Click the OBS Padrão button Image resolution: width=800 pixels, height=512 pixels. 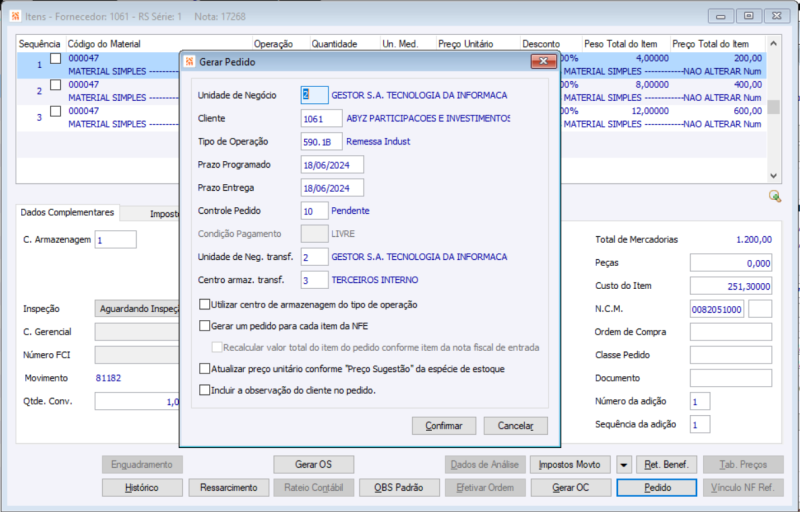399,488
